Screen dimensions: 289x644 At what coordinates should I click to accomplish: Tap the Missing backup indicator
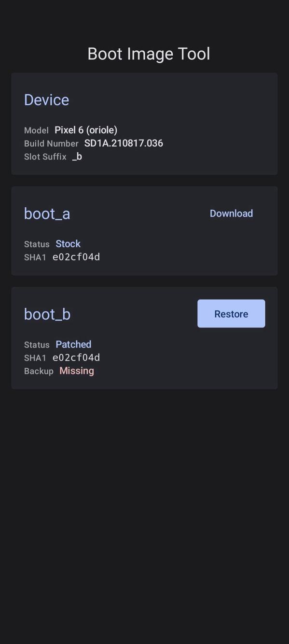77,371
